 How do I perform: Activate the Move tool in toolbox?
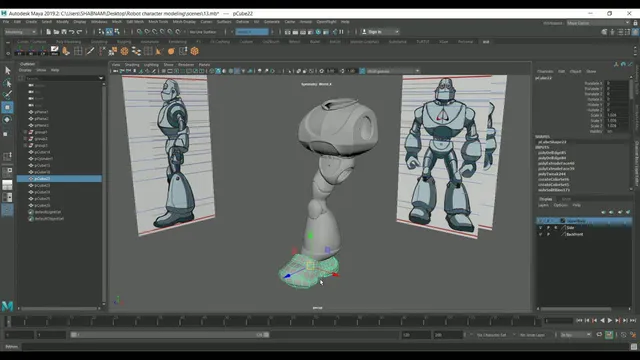(x=7, y=107)
